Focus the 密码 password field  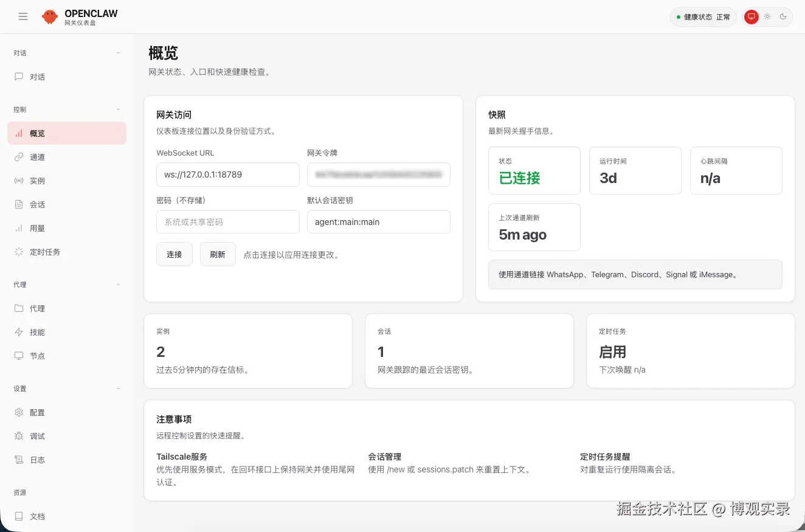pos(228,222)
